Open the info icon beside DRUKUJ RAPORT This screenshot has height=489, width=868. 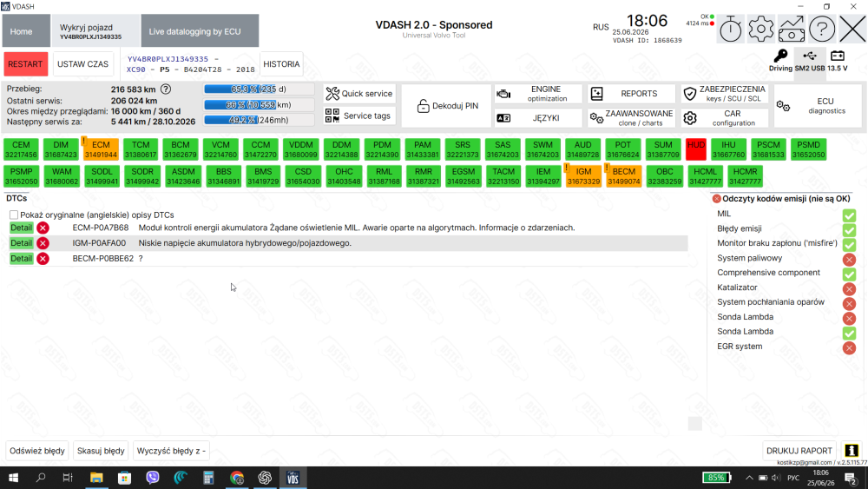coord(852,451)
